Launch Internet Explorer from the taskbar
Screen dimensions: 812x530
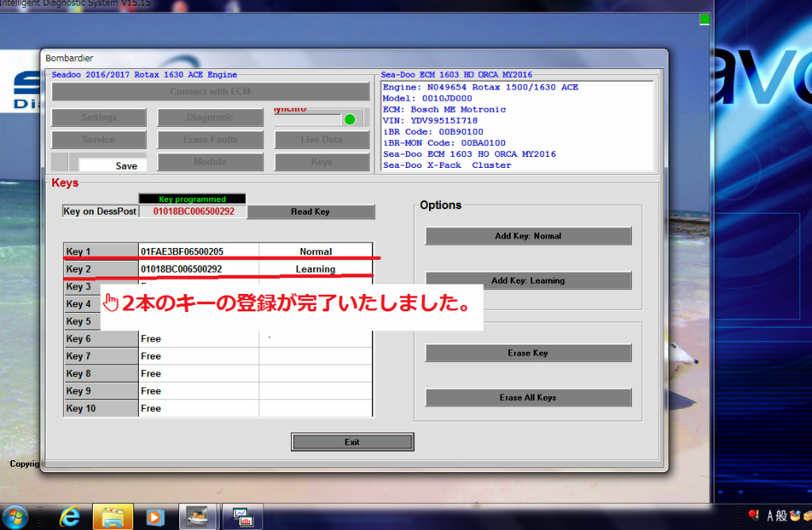click(x=70, y=517)
